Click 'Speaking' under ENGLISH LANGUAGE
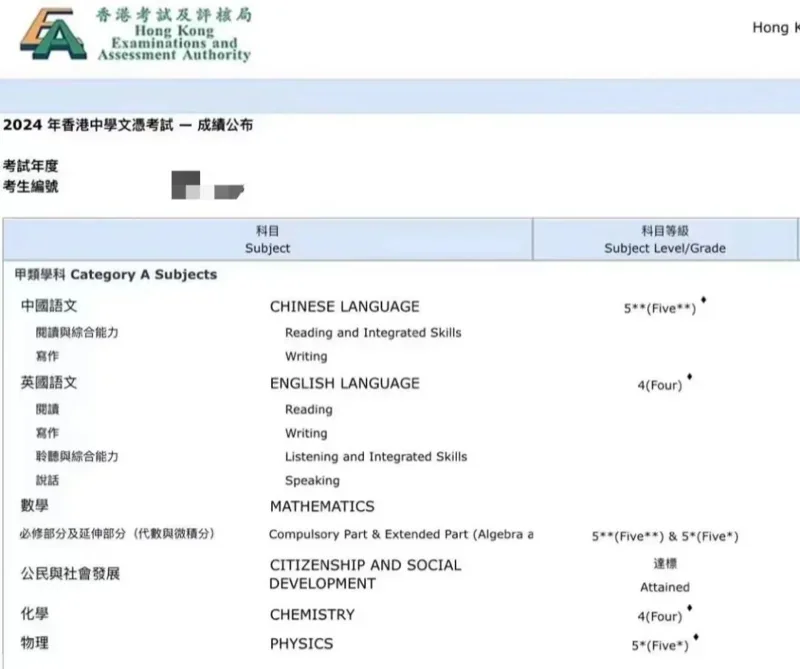The width and height of the screenshot is (800, 669). pos(312,481)
